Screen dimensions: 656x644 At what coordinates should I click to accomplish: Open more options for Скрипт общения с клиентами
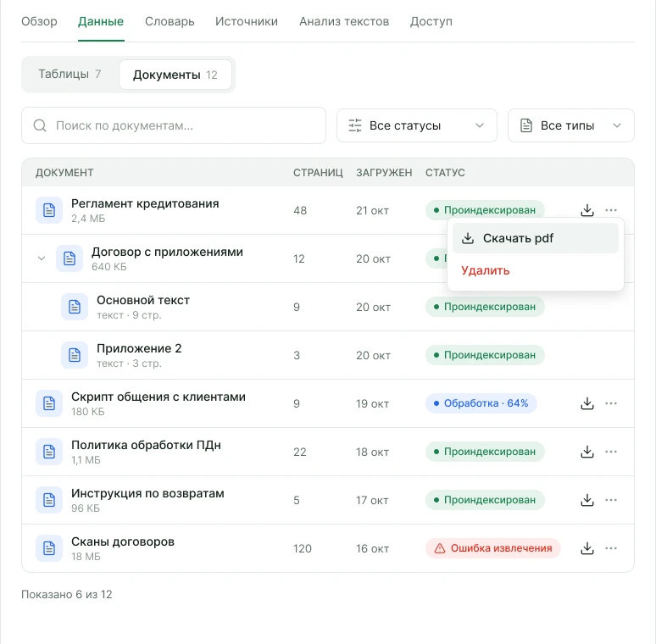tap(611, 403)
